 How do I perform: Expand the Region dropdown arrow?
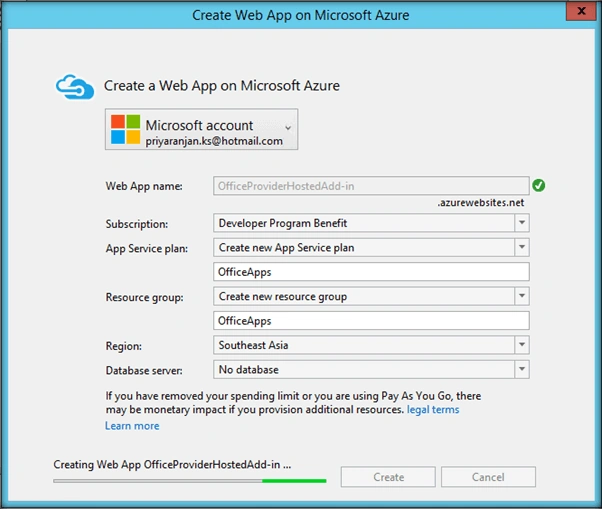coord(522,345)
